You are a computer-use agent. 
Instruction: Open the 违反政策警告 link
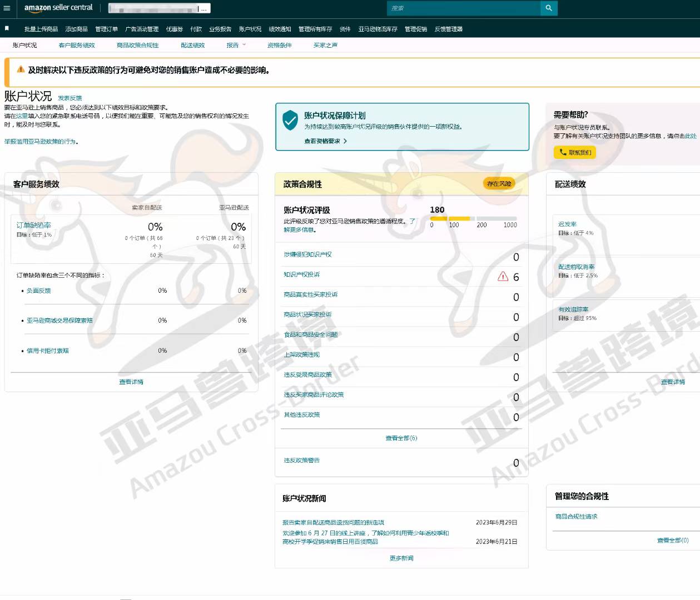tap(302, 460)
